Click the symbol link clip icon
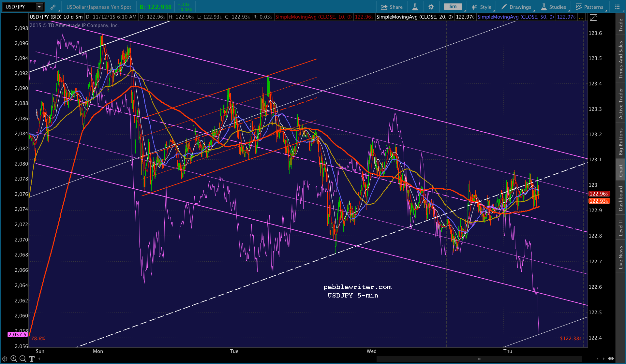The height and width of the screenshot is (364, 626). click(x=53, y=7)
